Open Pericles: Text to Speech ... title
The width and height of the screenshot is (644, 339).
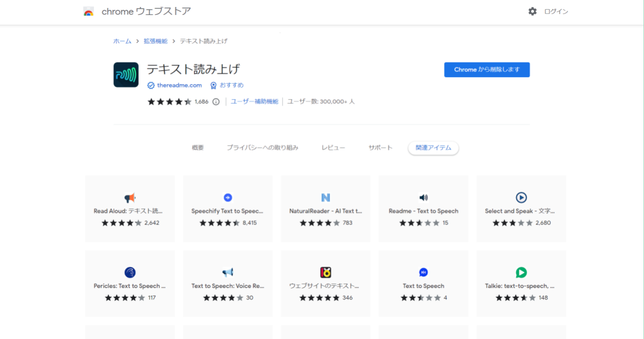point(129,286)
